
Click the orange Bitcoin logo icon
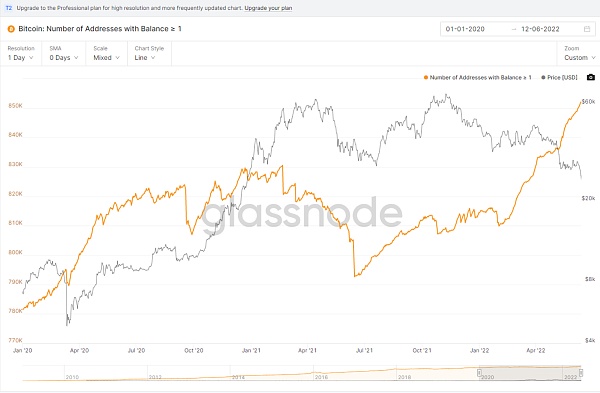point(11,29)
